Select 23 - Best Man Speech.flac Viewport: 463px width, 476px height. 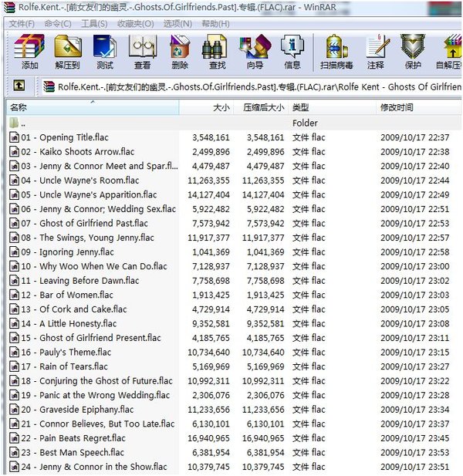click(73, 452)
